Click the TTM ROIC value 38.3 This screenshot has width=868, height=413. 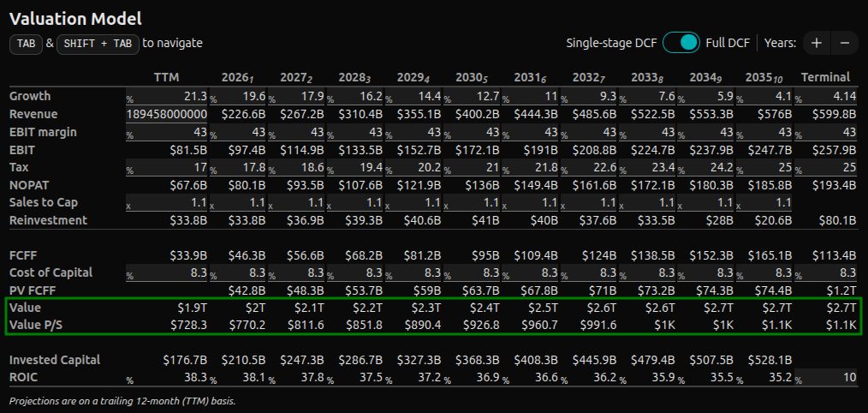tap(197, 378)
